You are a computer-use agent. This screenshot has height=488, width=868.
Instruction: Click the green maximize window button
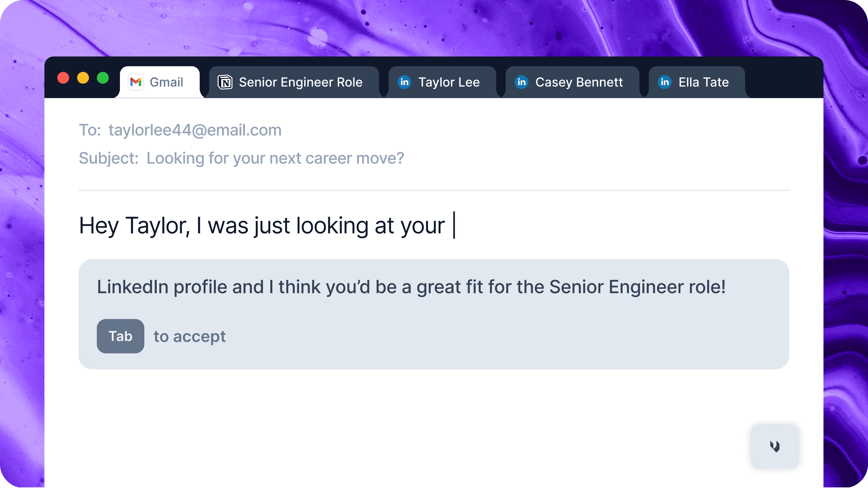click(x=103, y=78)
